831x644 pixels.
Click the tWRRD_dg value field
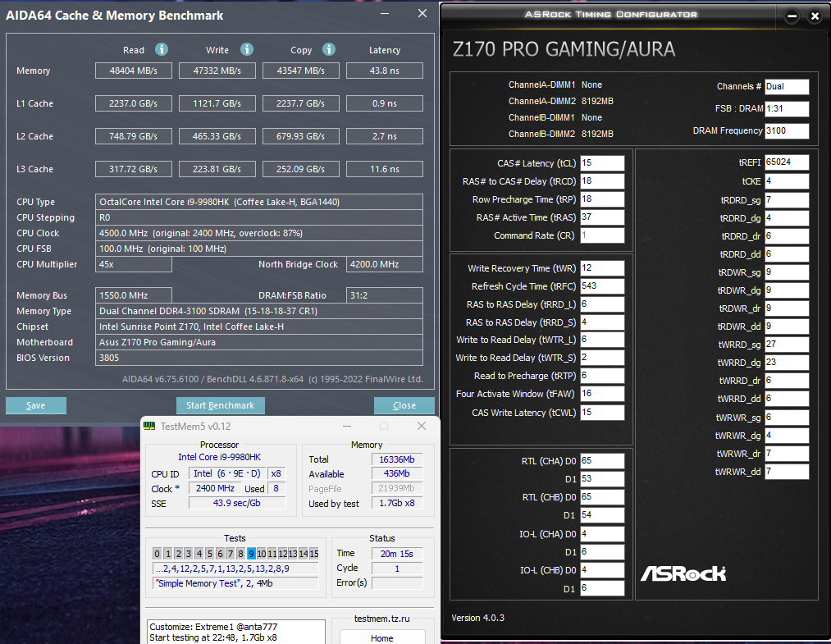tap(787, 363)
